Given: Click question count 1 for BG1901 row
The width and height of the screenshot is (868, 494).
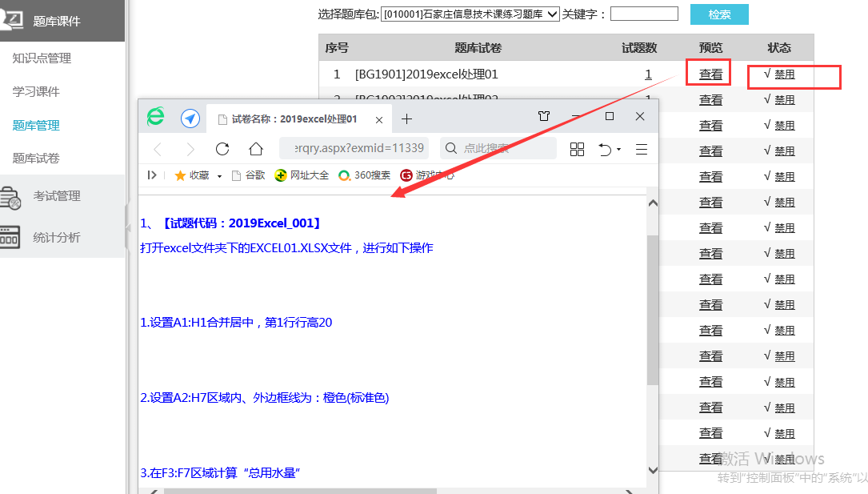Looking at the screenshot, I should [x=648, y=74].
